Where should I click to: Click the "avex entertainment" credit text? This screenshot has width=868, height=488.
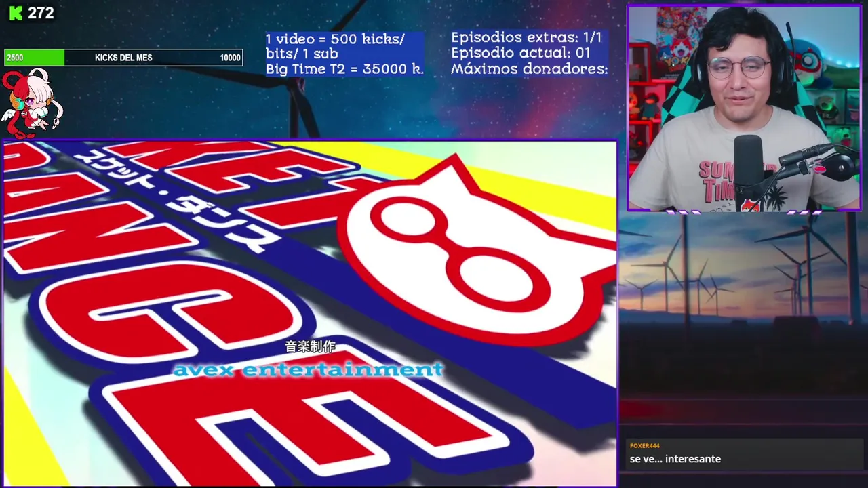tap(309, 369)
